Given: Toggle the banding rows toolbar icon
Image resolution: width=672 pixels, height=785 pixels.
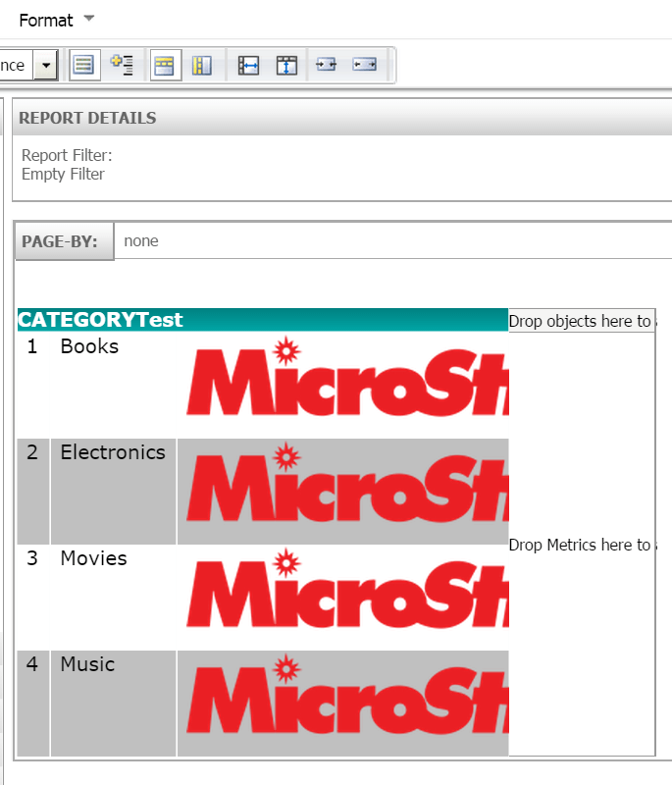Looking at the screenshot, I should point(83,65).
